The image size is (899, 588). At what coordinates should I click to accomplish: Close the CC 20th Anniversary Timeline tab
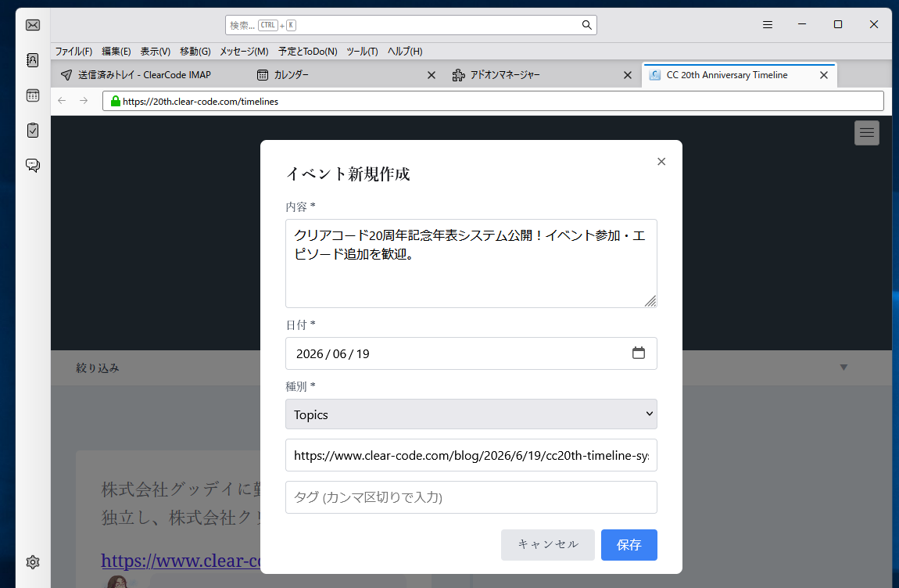(823, 75)
